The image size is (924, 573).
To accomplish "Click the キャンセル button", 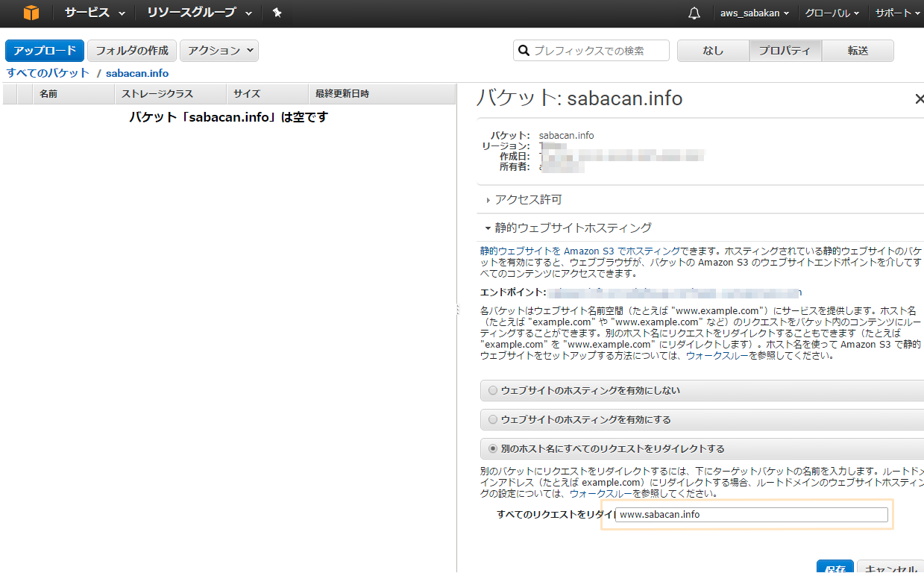I will tap(890, 566).
